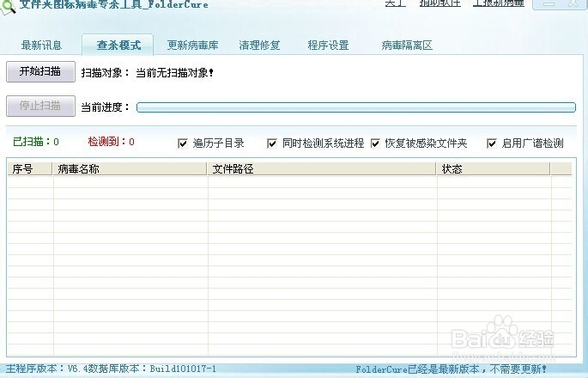Uncheck 同时检测系统进程 option
Viewport: 588px width, 378px height.
coord(272,143)
